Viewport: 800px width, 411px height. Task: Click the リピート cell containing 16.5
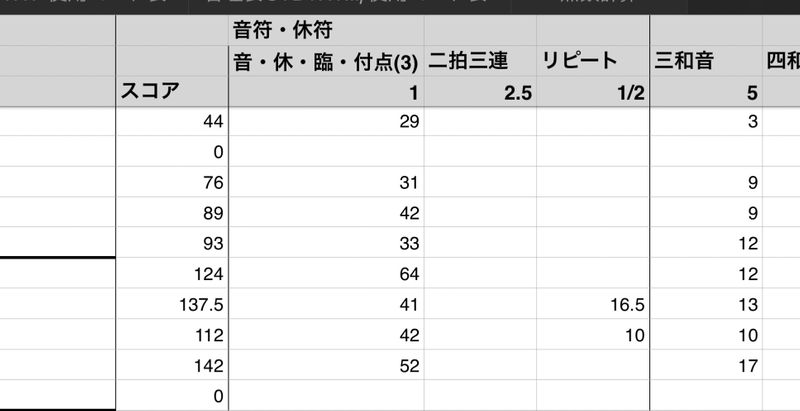coord(593,305)
